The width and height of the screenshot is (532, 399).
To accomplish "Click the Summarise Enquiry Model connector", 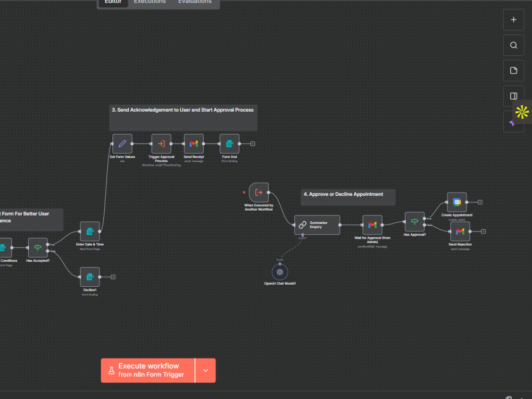I will (x=302, y=235).
